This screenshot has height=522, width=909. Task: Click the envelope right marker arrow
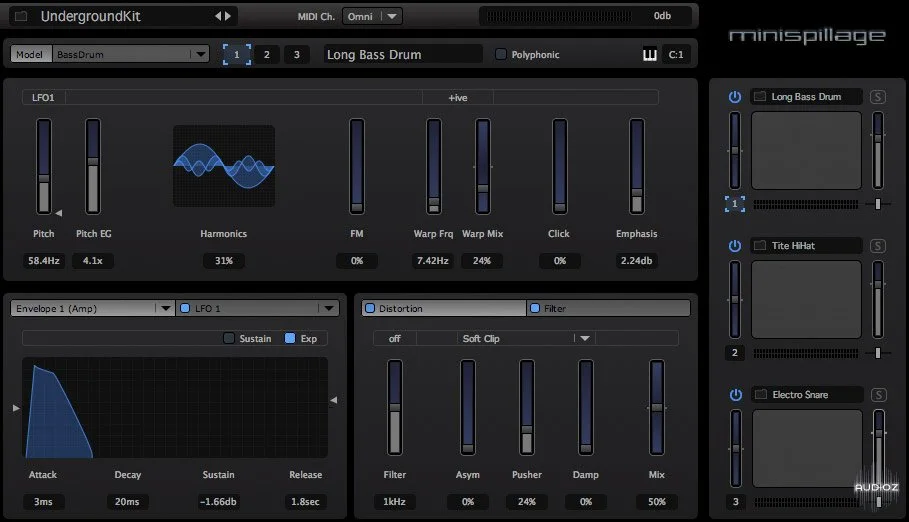[333, 400]
